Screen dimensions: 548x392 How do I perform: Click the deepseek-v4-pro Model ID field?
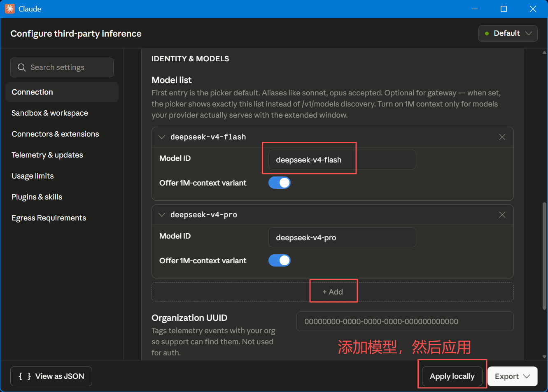(x=342, y=237)
